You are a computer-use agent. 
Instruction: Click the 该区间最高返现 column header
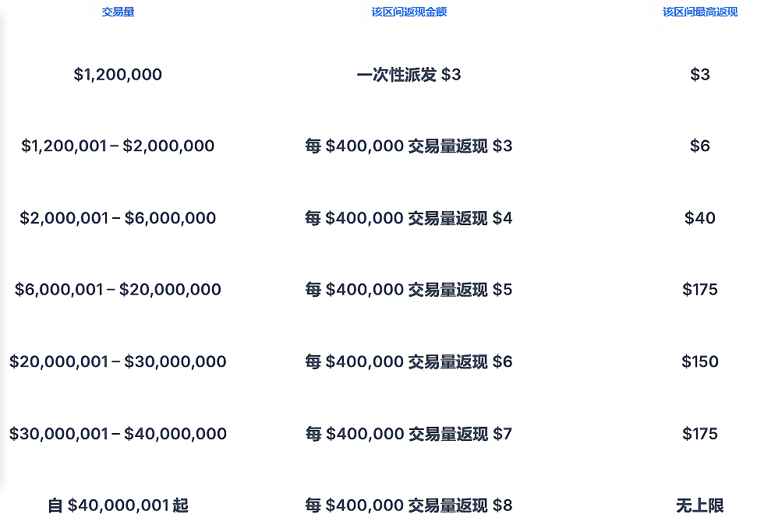[x=700, y=12]
